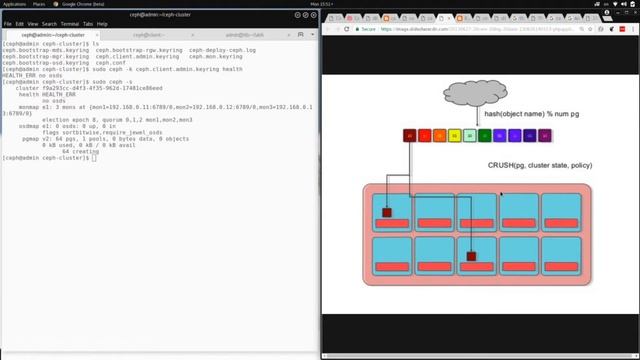Open the terminal Search menu
Viewport: 640px width, 360px height.
(49, 24)
